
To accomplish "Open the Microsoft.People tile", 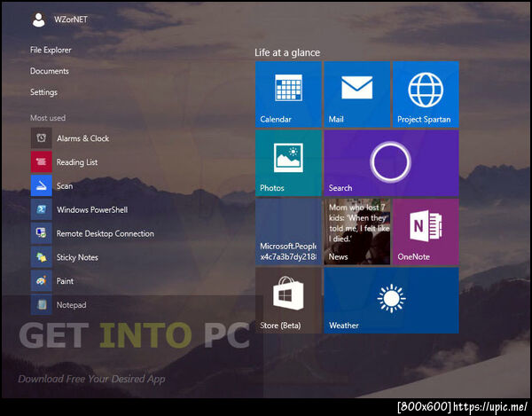I will 288,232.
